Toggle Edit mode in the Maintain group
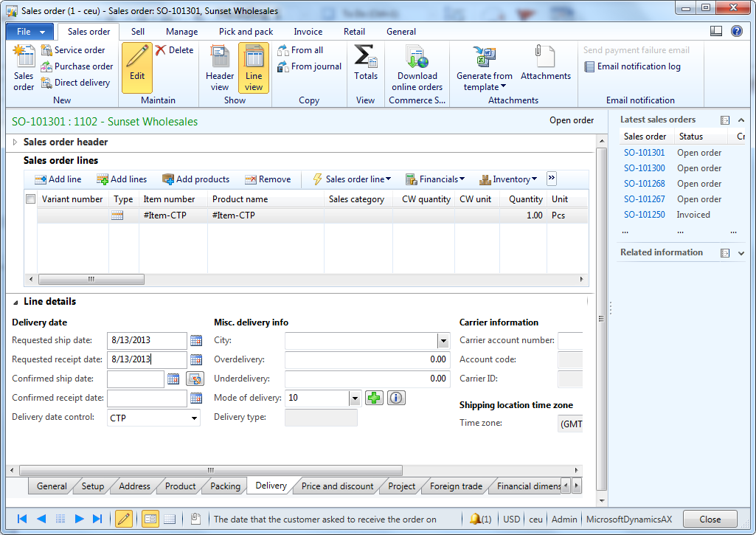 137,68
